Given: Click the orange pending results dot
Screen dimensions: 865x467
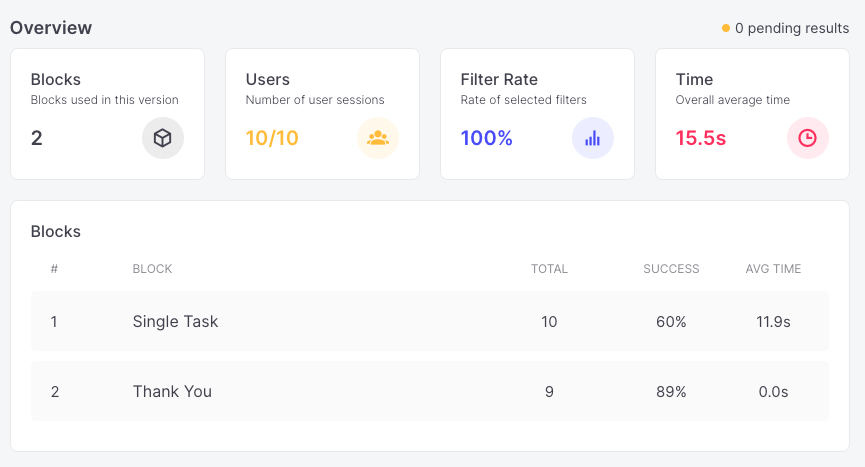Looking at the screenshot, I should click(x=726, y=28).
